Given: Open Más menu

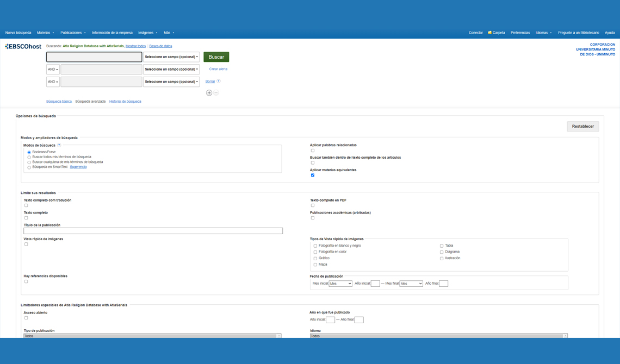Looking at the screenshot, I should [x=169, y=33].
